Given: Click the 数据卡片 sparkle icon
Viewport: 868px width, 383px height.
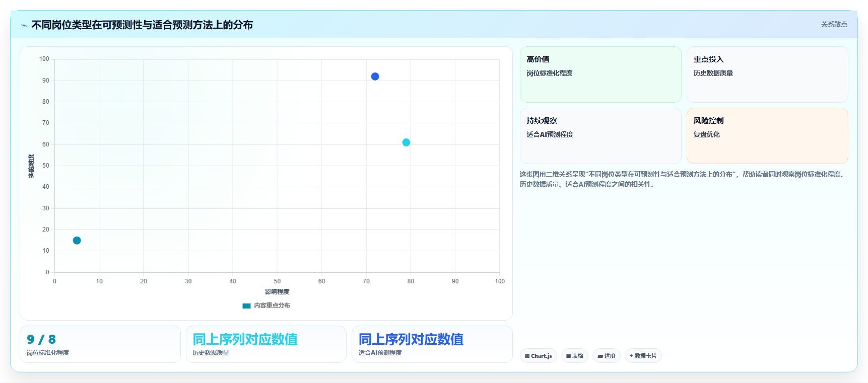Looking at the screenshot, I should pos(631,356).
